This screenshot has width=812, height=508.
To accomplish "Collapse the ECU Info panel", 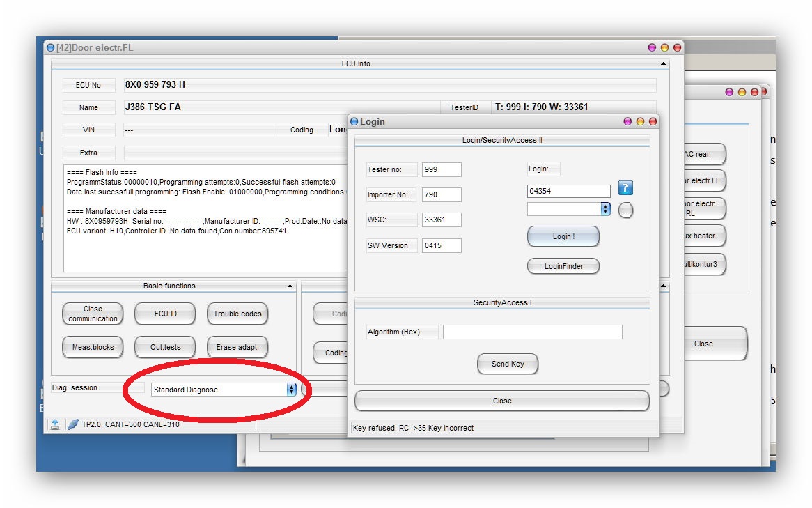I will pyautogui.click(x=664, y=63).
